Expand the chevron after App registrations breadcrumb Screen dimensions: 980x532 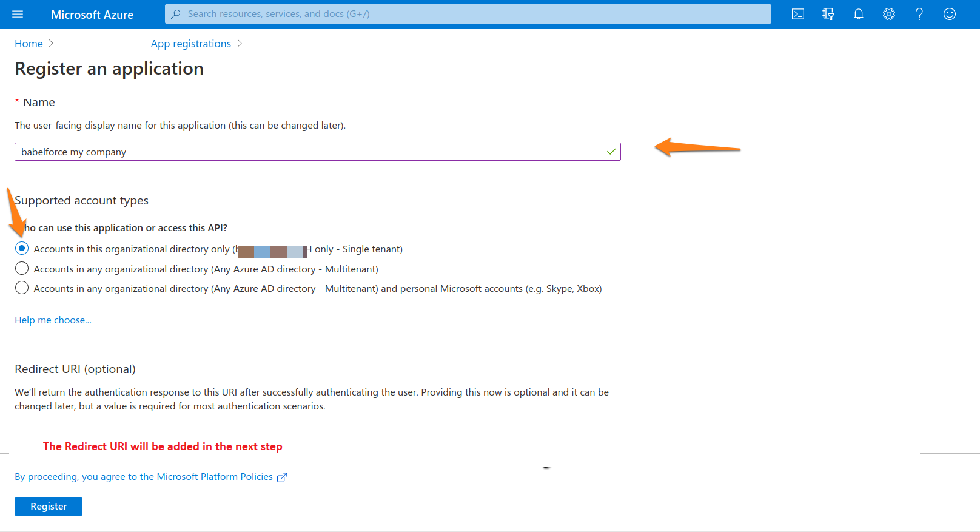(x=240, y=44)
